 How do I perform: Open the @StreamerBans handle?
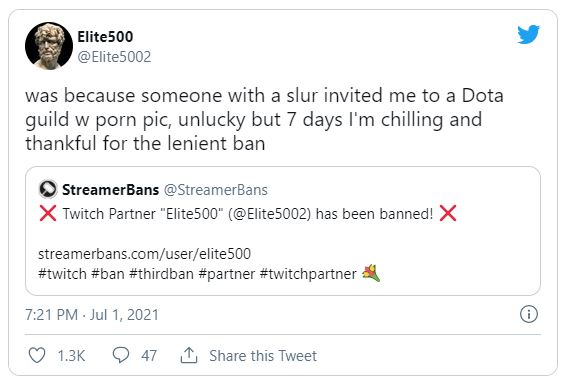216,190
